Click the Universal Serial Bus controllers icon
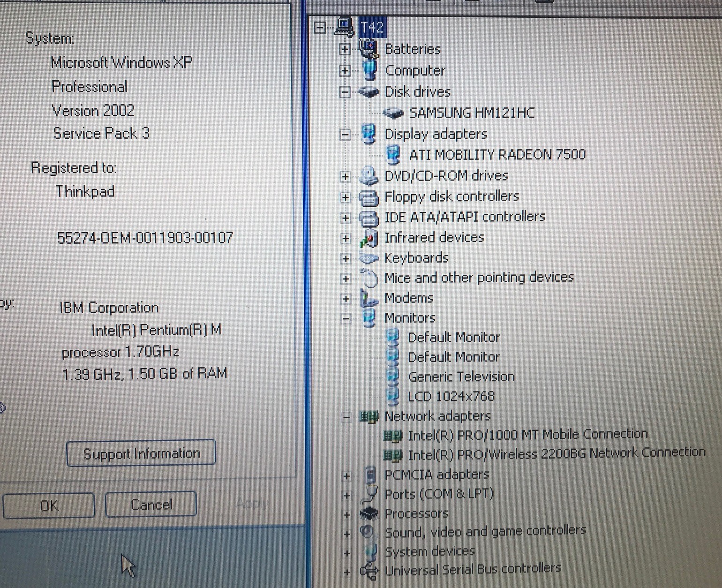Screen dimensions: 722x588 (x=369, y=571)
